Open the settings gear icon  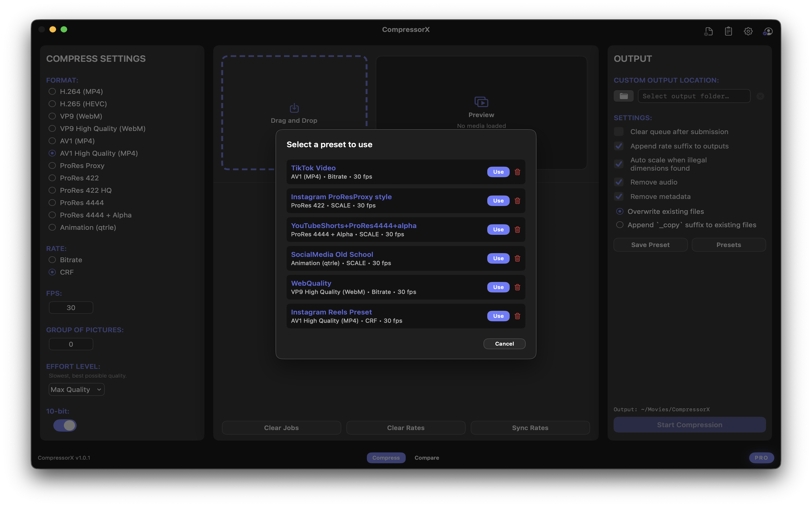[748, 31]
